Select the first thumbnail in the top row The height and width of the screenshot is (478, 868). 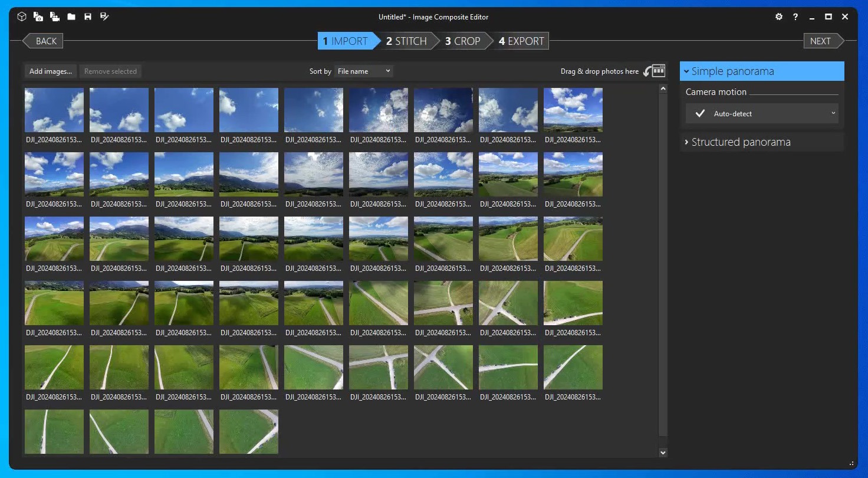54,110
